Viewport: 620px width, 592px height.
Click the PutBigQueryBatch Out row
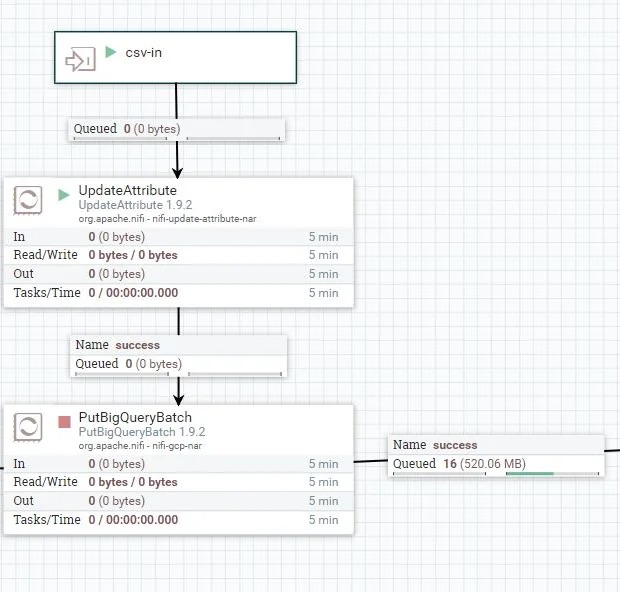179,501
